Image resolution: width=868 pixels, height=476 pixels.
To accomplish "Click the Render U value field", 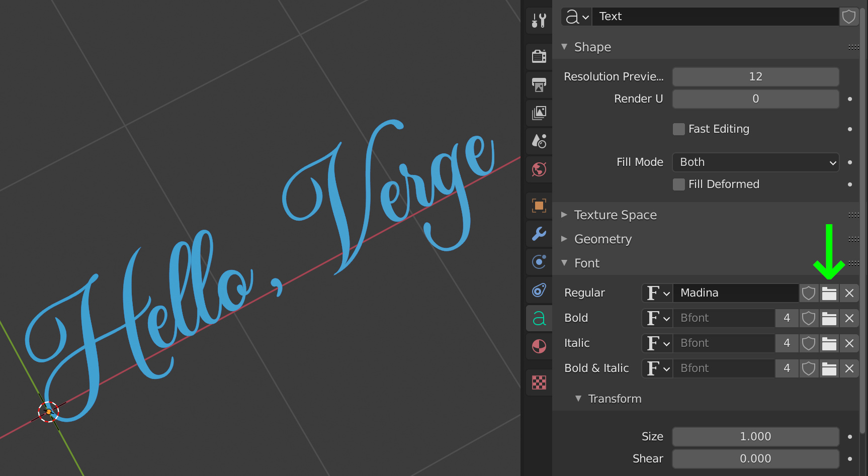I will [x=755, y=99].
